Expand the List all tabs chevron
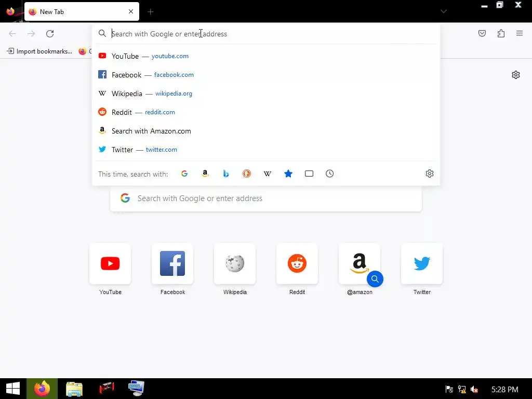This screenshot has height=399, width=532. click(x=444, y=11)
